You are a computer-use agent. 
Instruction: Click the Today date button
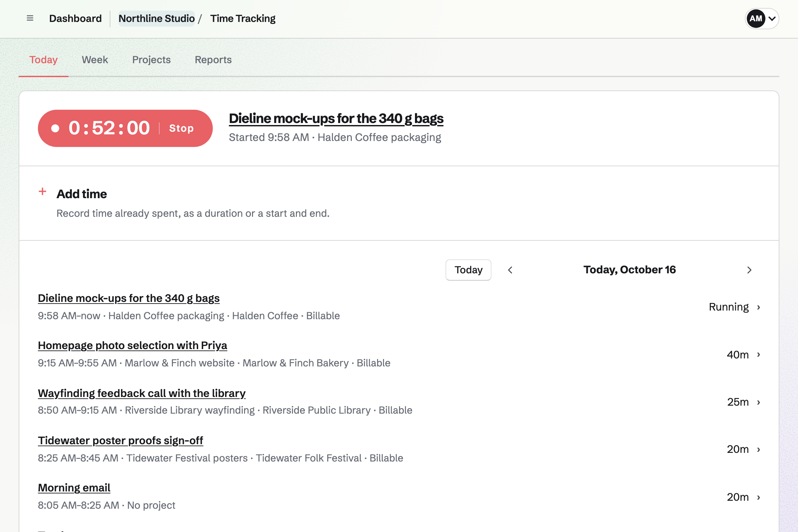click(468, 270)
